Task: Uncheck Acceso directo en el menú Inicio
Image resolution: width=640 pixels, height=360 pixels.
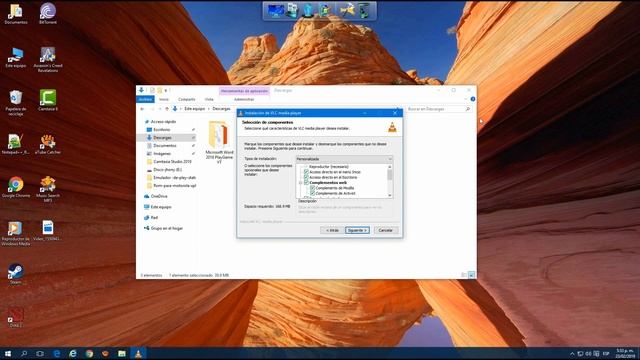Action: (x=306, y=172)
